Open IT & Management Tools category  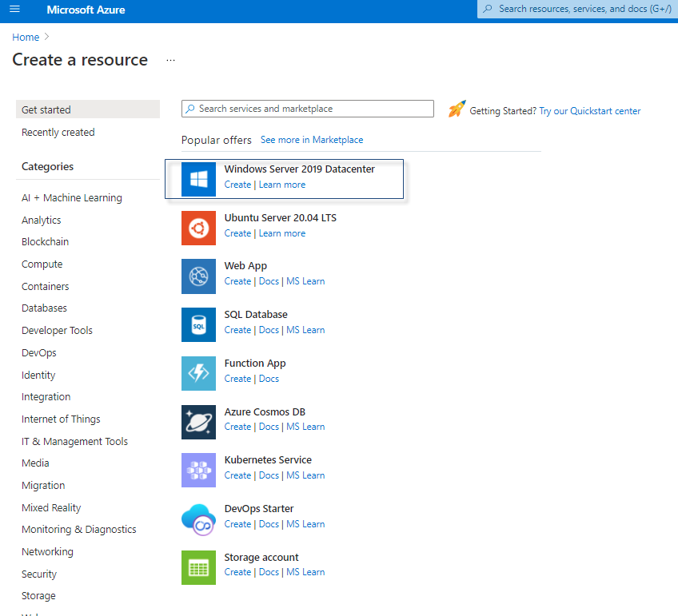pos(75,442)
